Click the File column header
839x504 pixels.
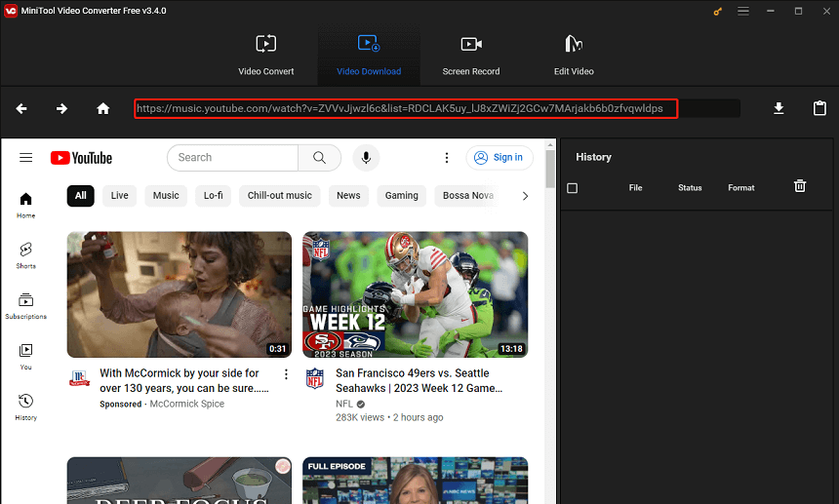[x=635, y=187]
